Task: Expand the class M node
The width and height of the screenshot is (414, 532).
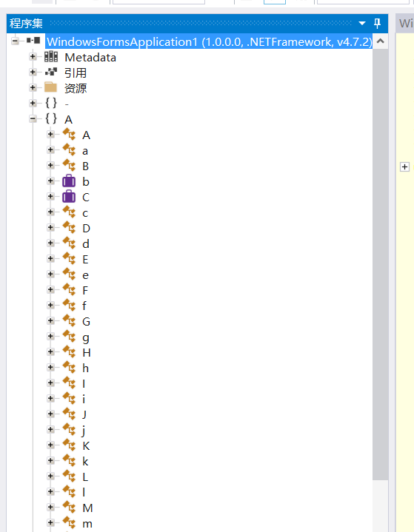Action: [x=50, y=508]
